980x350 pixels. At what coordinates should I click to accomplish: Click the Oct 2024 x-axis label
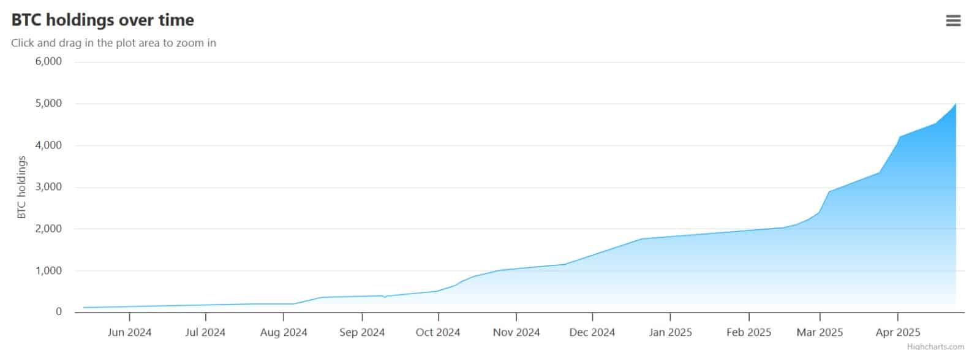tap(438, 332)
